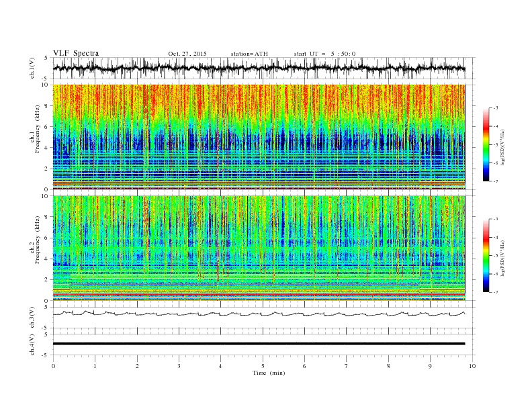The image size is (532, 411).
Task: Click the ch.1 color bar log(PSD) label
Action: 502,148
